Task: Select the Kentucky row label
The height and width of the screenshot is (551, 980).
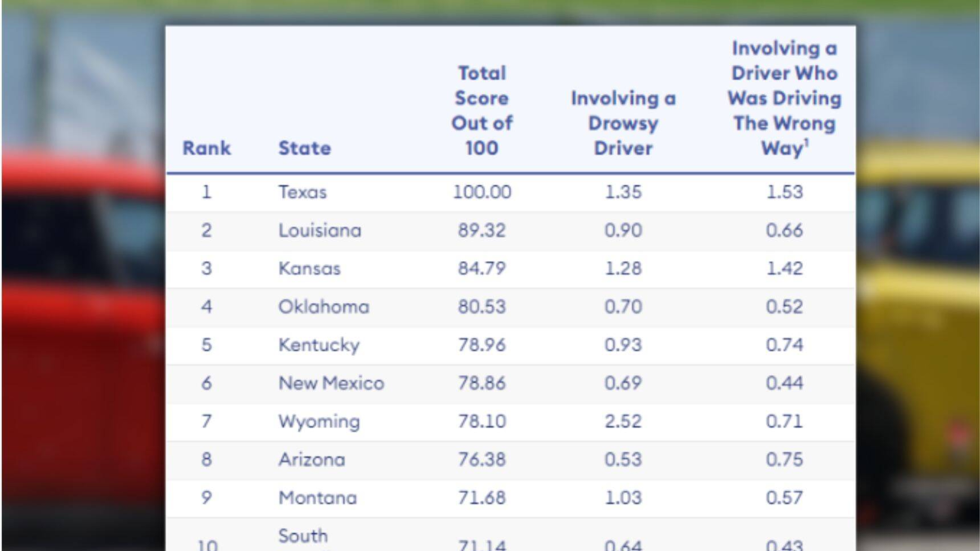Action: [x=318, y=344]
